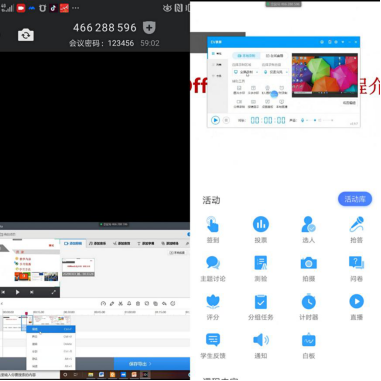Toggle fullscreen on the video preview
The width and height of the screenshot is (381, 381).
(53, 292)
